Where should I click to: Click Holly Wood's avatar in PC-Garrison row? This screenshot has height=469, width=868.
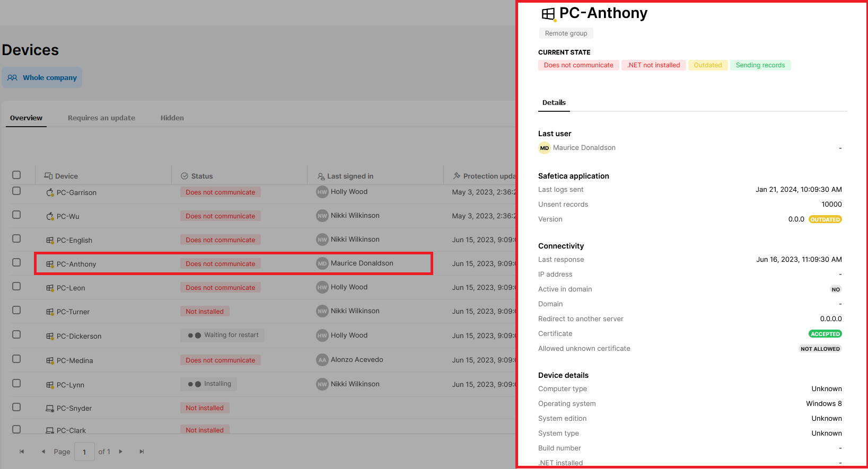(x=322, y=192)
